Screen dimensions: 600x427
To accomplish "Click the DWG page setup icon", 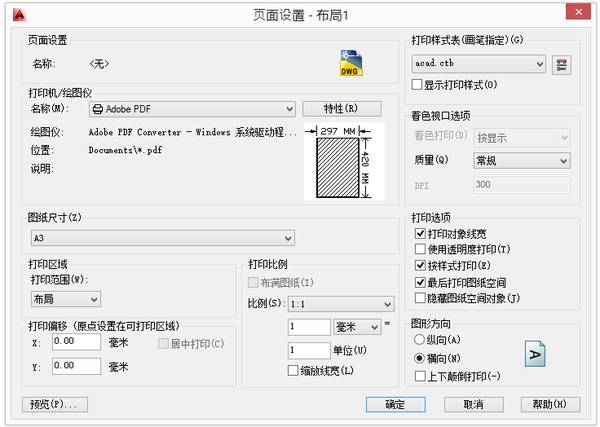I will coord(347,65).
